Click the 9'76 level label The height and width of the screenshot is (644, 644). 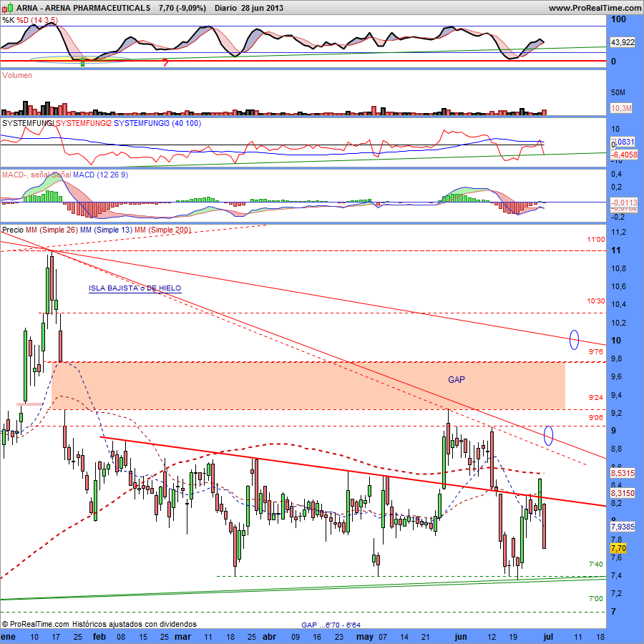pos(596,351)
